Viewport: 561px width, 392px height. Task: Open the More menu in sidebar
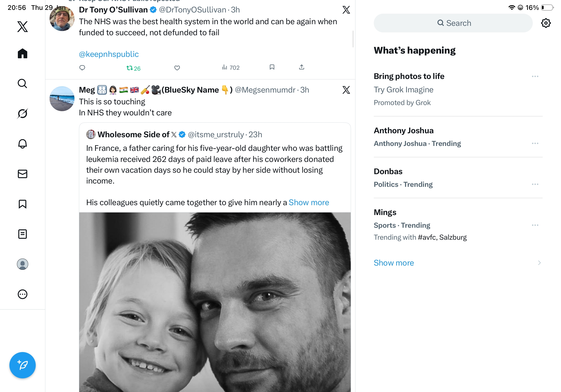pos(23,294)
